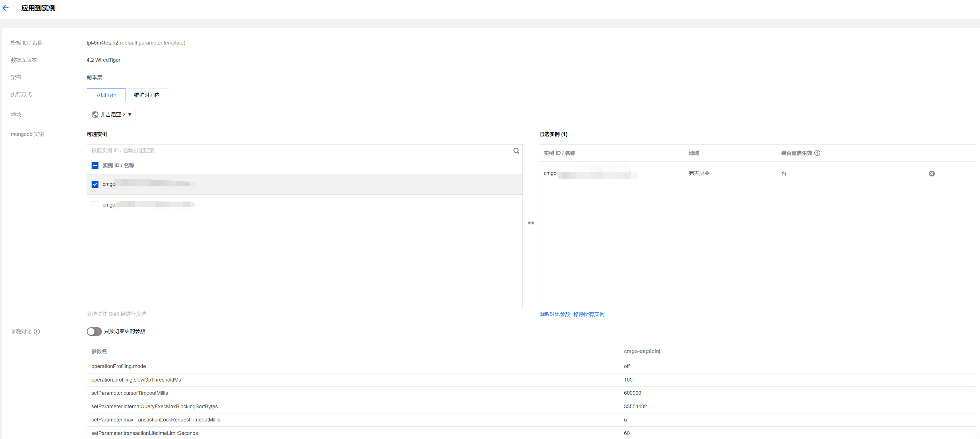Click the back arrow icon

click(x=6, y=8)
